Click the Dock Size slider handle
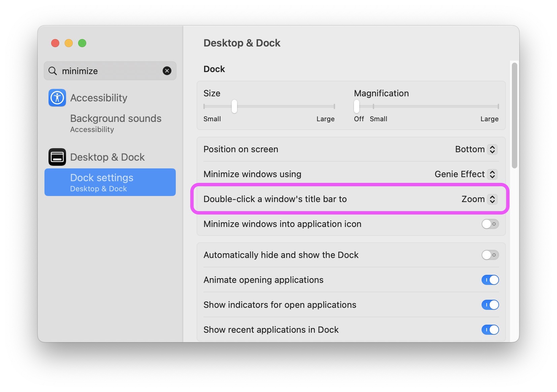 click(x=234, y=106)
